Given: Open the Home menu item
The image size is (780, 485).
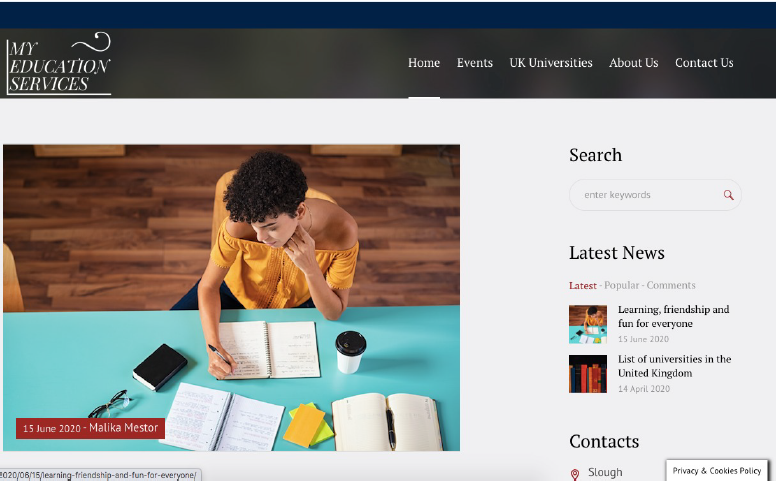Looking at the screenshot, I should (x=424, y=63).
